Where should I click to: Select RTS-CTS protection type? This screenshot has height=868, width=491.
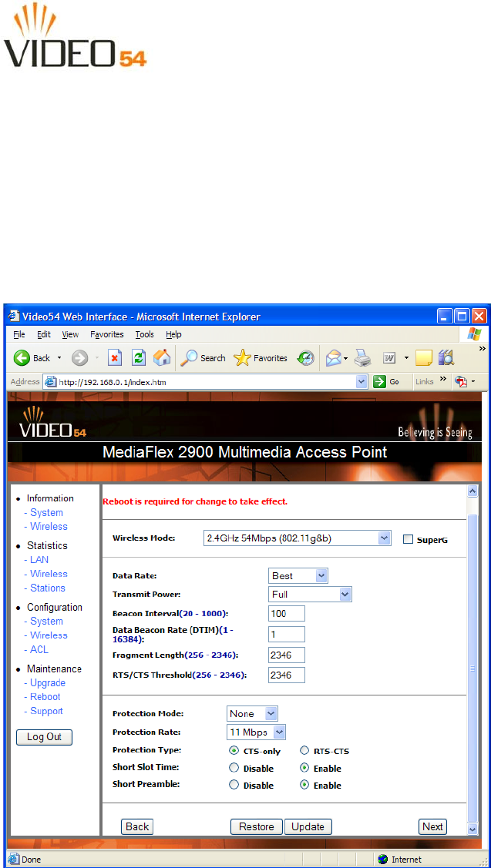pyautogui.click(x=304, y=751)
